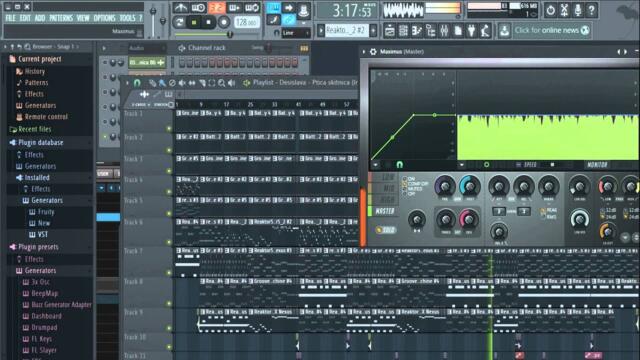The width and height of the screenshot is (640, 360).
Task: Open the Playlist view icon
Action: tap(389, 31)
